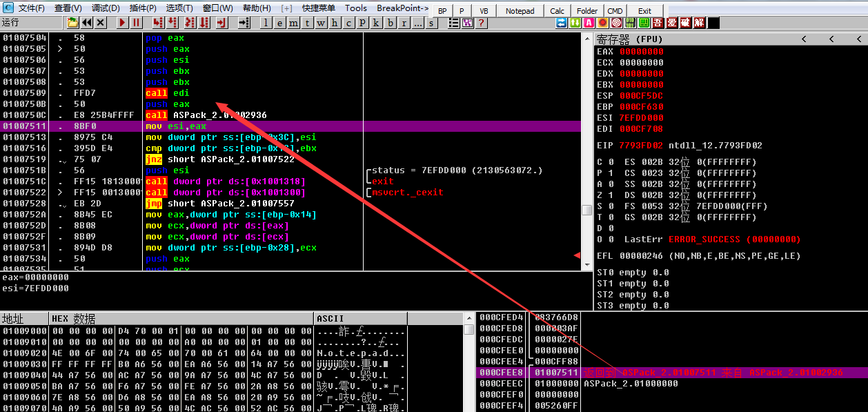This screenshot has width=868, height=412.
Task: Open call stack 'k' window
Action: tap(377, 23)
